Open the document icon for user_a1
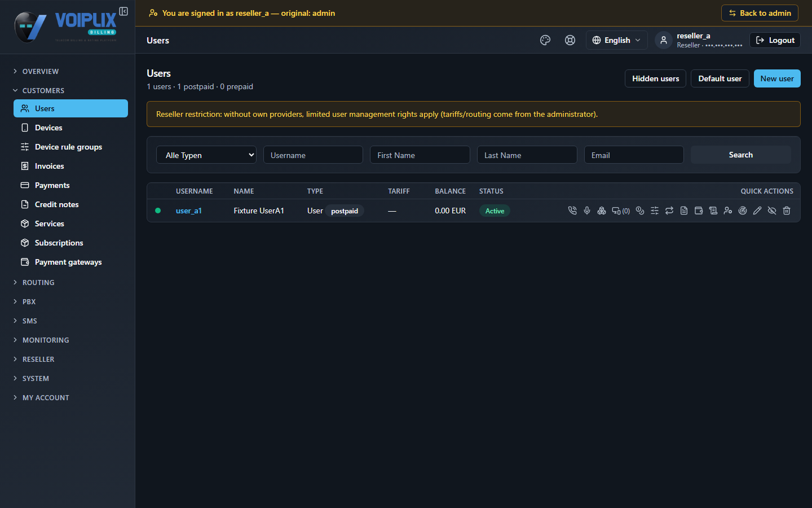This screenshot has height=508, width=812. click(x=684, y=211)
